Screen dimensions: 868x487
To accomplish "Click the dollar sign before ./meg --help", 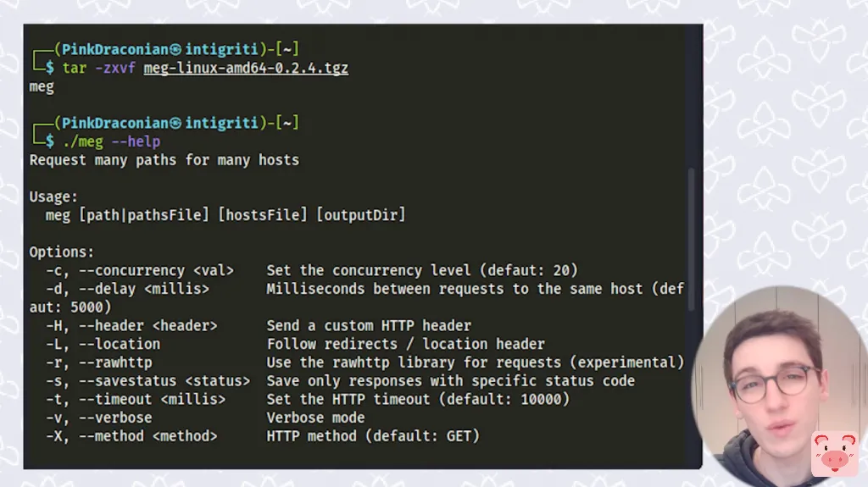I will point(50,141).
